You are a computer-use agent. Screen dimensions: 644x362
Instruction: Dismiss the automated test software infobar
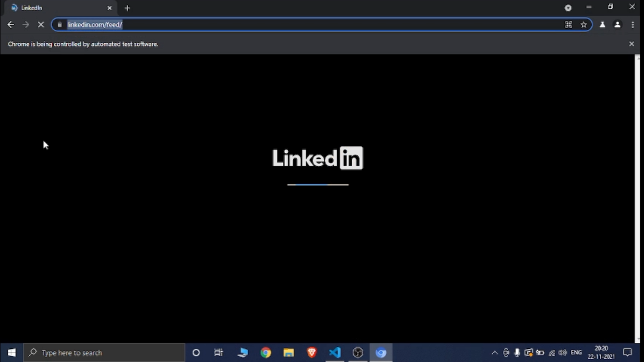point(631,44)
